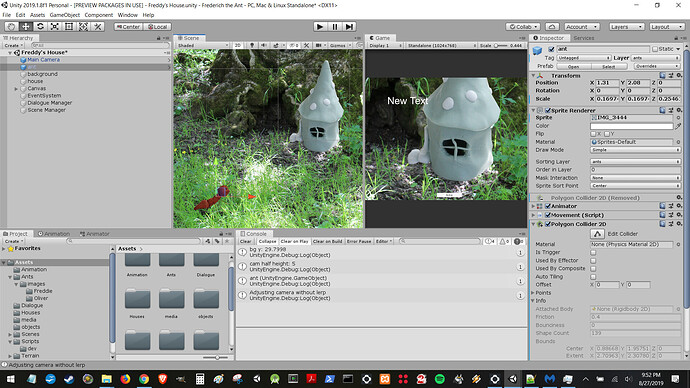Viewport: 690px width, 388px height.
Task: Select the Rotate tool in toolbar
Action: 40,27
